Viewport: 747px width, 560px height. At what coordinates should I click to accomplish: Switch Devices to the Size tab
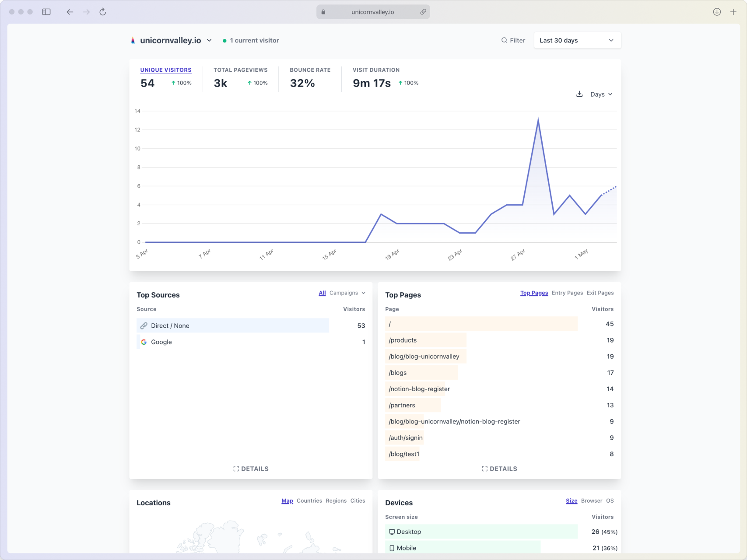pos(572,501)
